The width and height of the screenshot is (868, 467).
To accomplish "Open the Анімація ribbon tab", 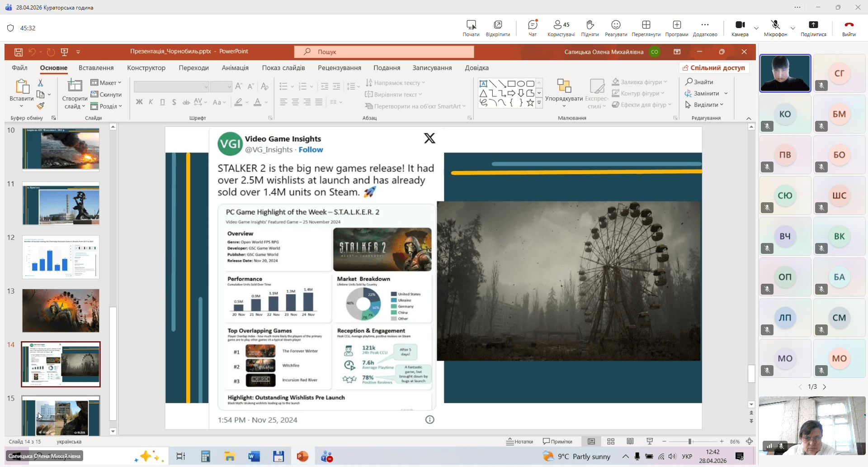I will click(235, 68).
